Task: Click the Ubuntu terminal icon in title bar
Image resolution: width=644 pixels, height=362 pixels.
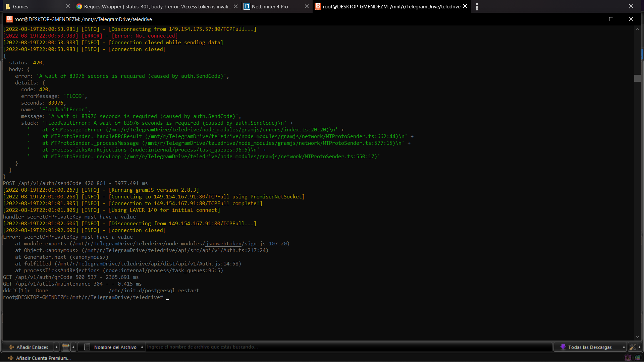Action: 9,19
